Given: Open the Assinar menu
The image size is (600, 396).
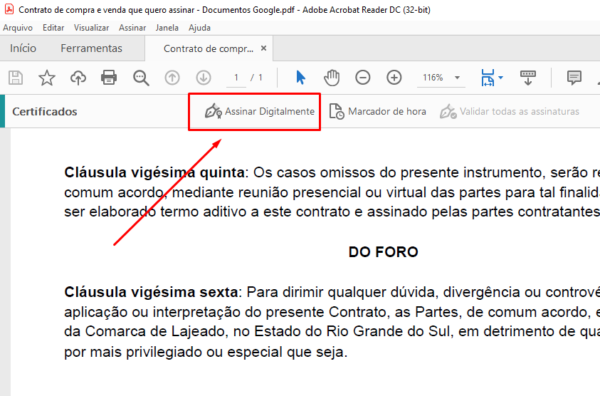Looking at the screenshot, I should 132,28.
